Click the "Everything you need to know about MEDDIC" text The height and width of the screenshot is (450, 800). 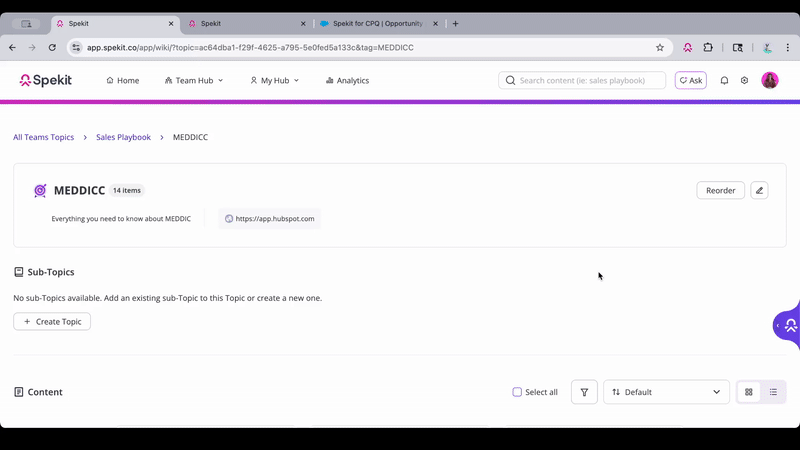[x=121, y=218]
